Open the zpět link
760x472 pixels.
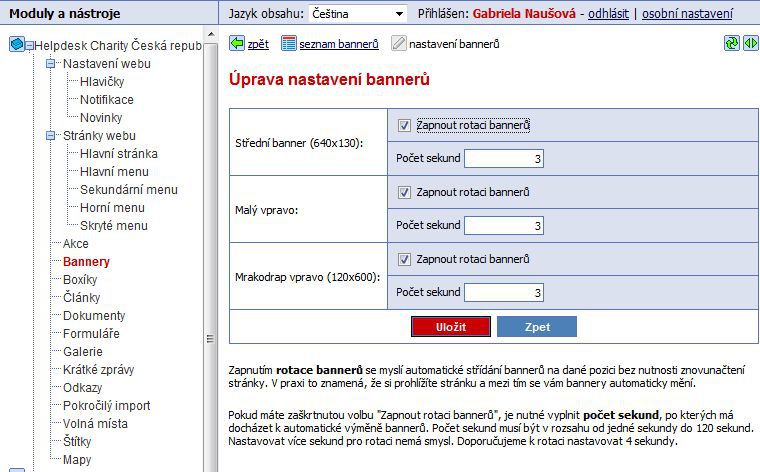tap(258, 44)
